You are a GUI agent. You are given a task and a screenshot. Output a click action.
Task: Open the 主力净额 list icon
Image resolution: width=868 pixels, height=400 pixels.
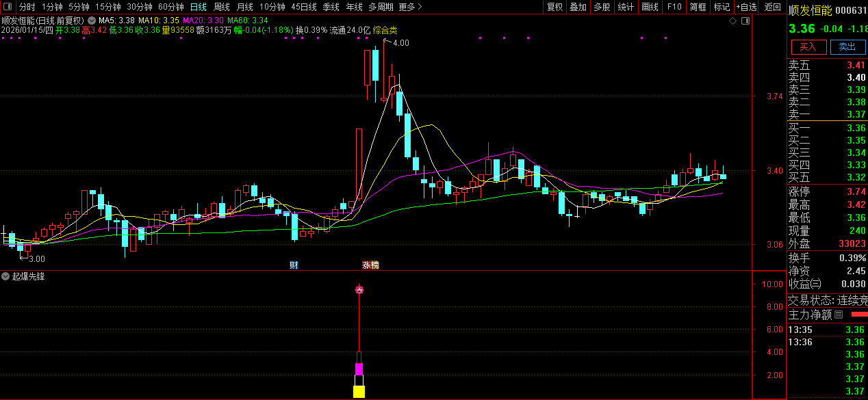839,315
